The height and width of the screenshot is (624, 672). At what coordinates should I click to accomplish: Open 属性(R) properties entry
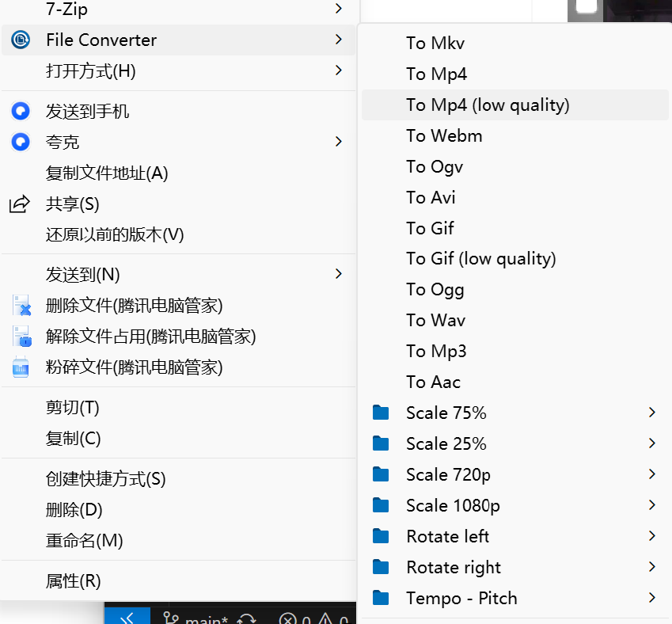(74, 581)
